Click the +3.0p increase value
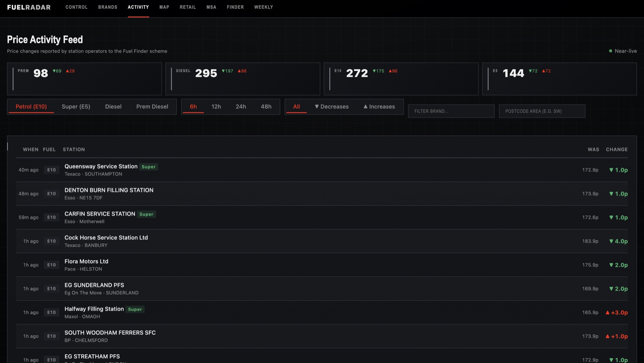 pos(617,312)
